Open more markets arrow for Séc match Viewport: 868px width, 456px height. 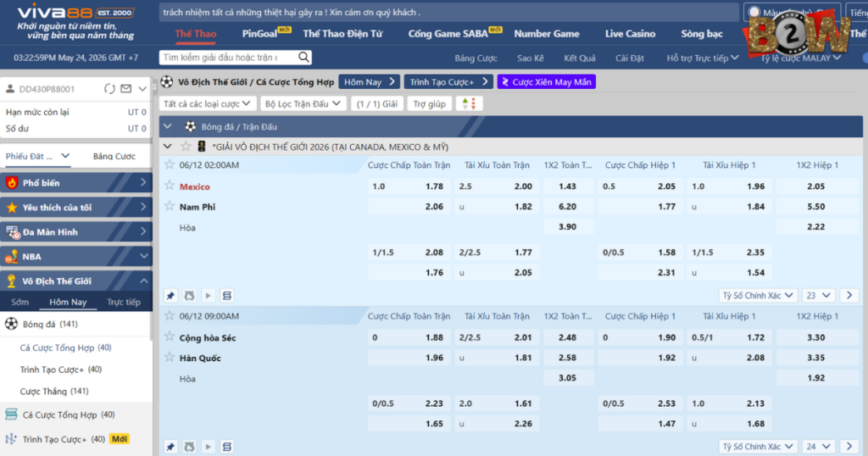pos(849,447)
